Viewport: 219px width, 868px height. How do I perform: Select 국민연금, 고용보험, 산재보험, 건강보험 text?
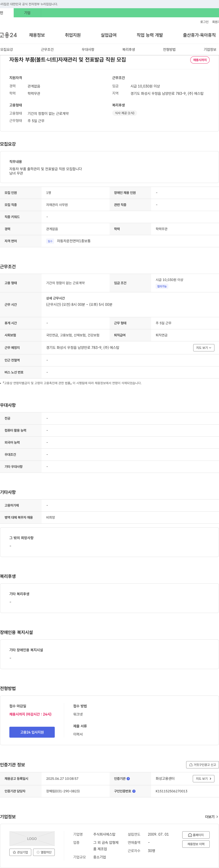tap(73, 335)
